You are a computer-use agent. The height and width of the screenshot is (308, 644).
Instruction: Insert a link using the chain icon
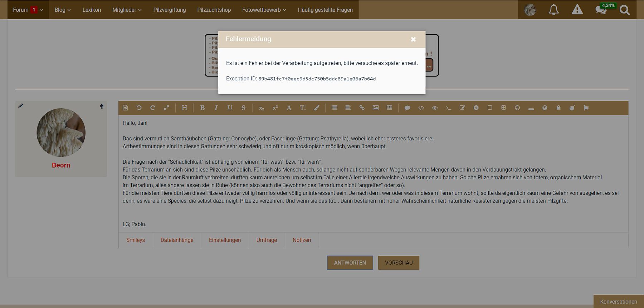[362, 108]
